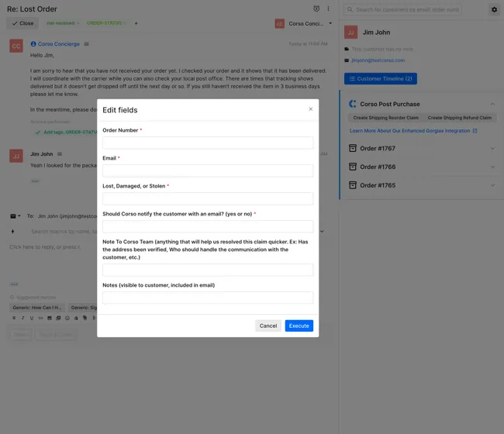
Task: Open the snooze alarm clock icon
Action: [x=316, y=9]
